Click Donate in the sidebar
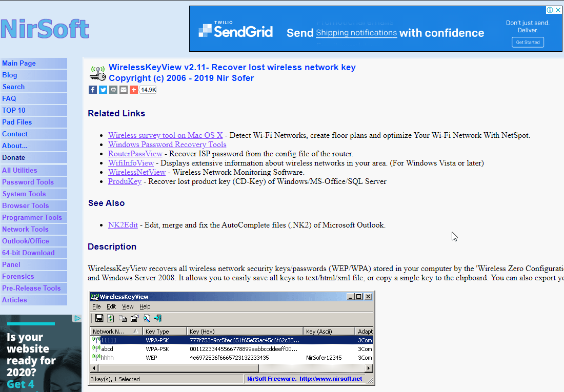This screenshot has height=392, width=564. click(34, 157)
